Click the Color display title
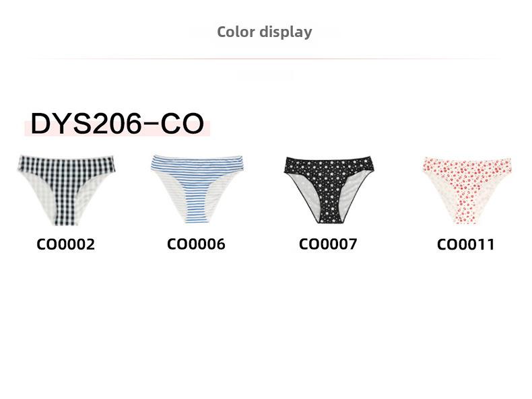 click(265, 32)
